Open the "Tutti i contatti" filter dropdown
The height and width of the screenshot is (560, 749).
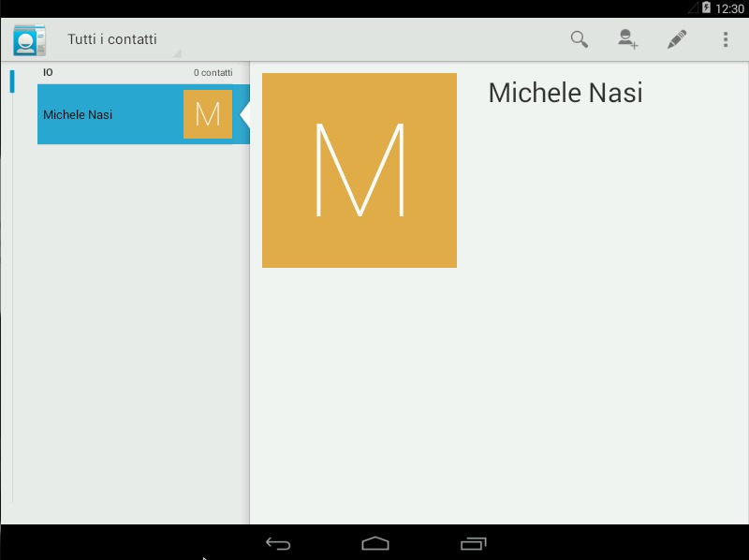pyautogui.click(x=112, y=39)
